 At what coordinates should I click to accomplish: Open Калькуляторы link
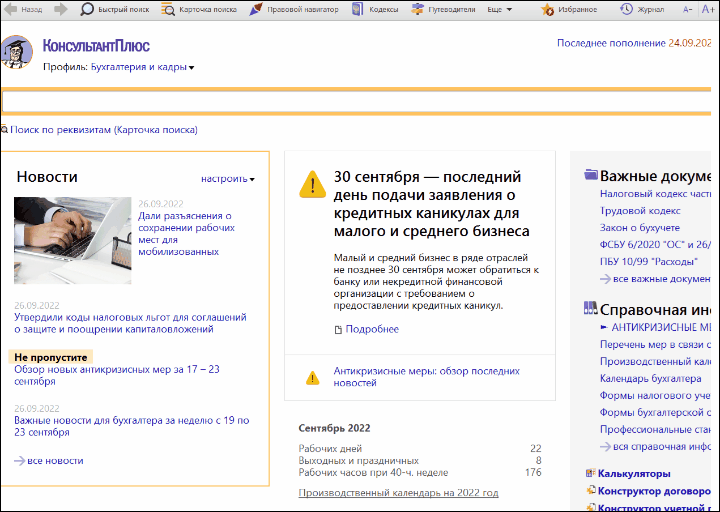634,473
